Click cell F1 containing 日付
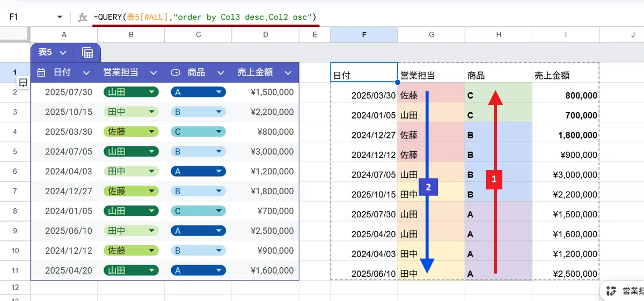This screenshot has height=301, width=644. click(364, 72)
